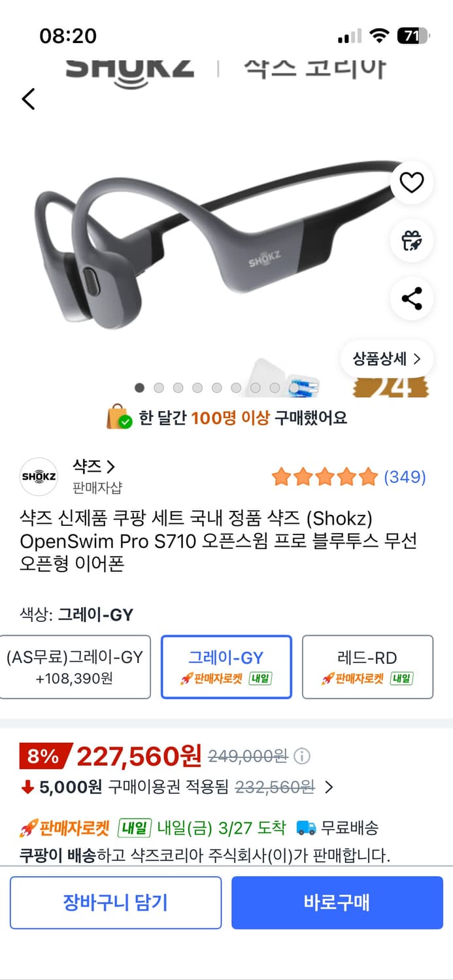Select the 레드-RD color option

(367, 667)
